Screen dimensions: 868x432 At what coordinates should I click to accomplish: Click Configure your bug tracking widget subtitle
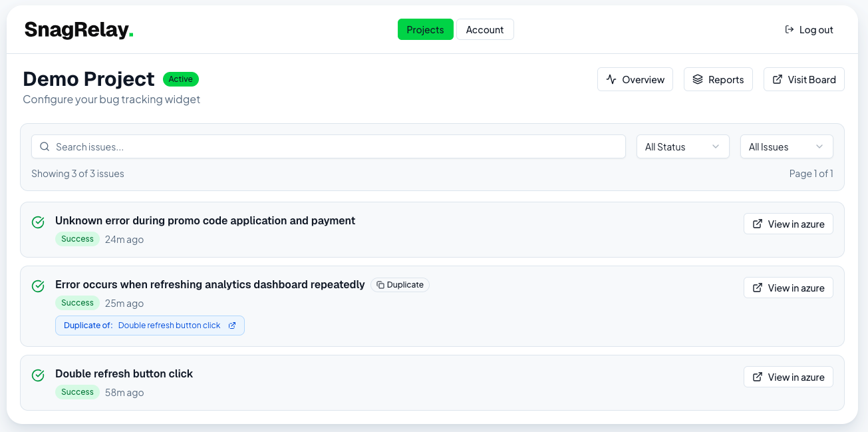click(112, 99)
